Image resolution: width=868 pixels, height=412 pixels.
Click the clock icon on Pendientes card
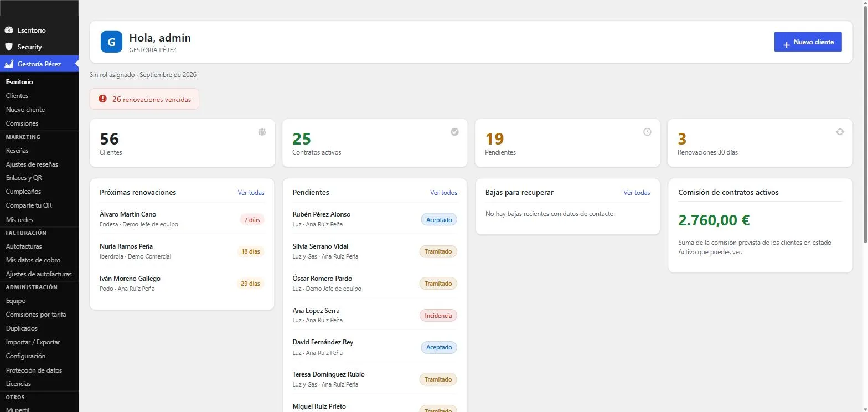647,132
